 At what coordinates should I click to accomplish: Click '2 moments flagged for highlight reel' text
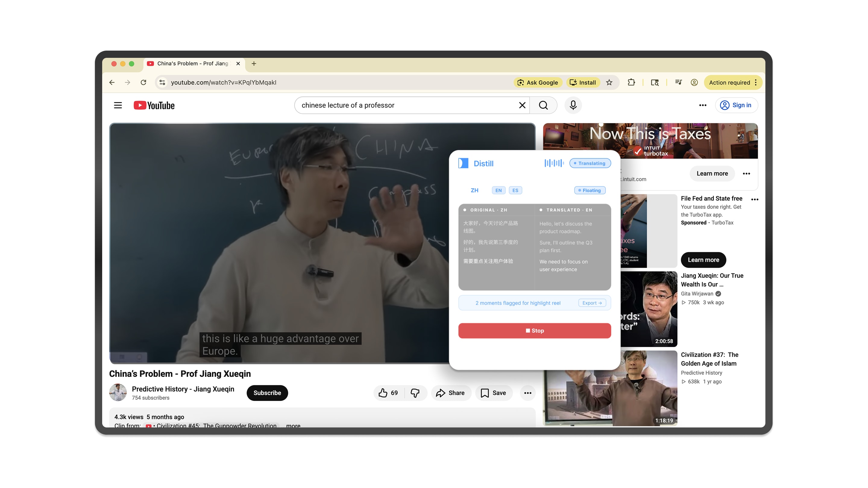(x=518, y=303)
